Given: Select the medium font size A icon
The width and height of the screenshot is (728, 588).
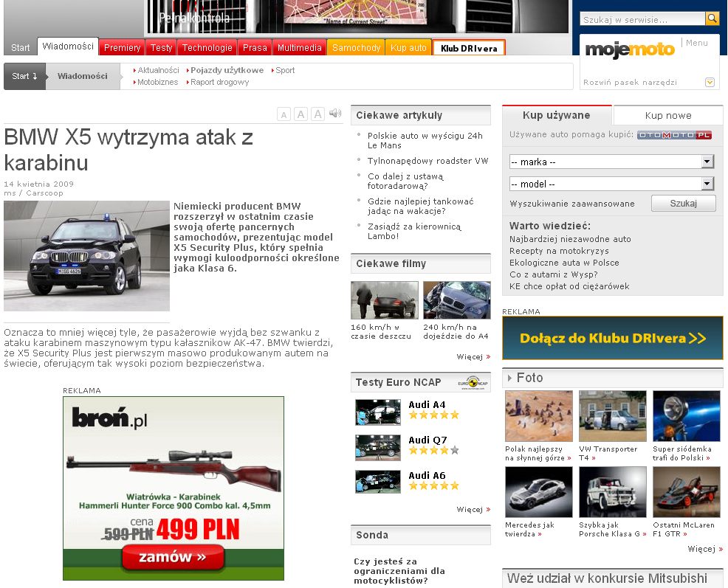Looking at the screenshot, I should (301, 114).
